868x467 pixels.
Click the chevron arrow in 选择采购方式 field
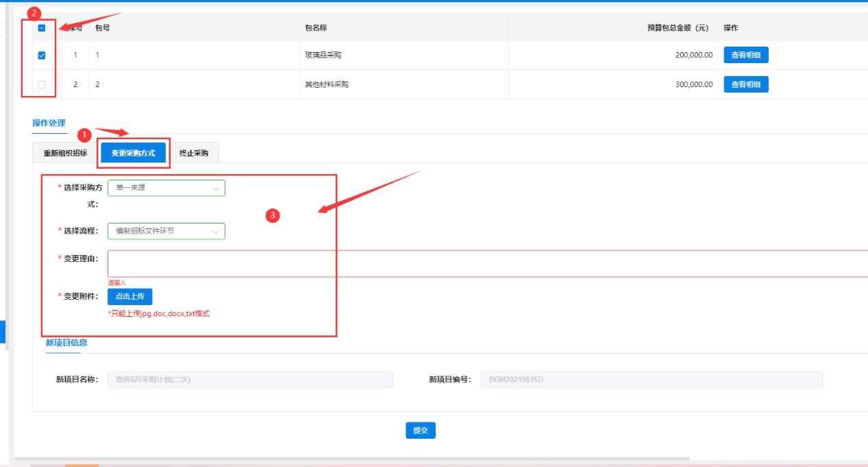pos(216,189)
